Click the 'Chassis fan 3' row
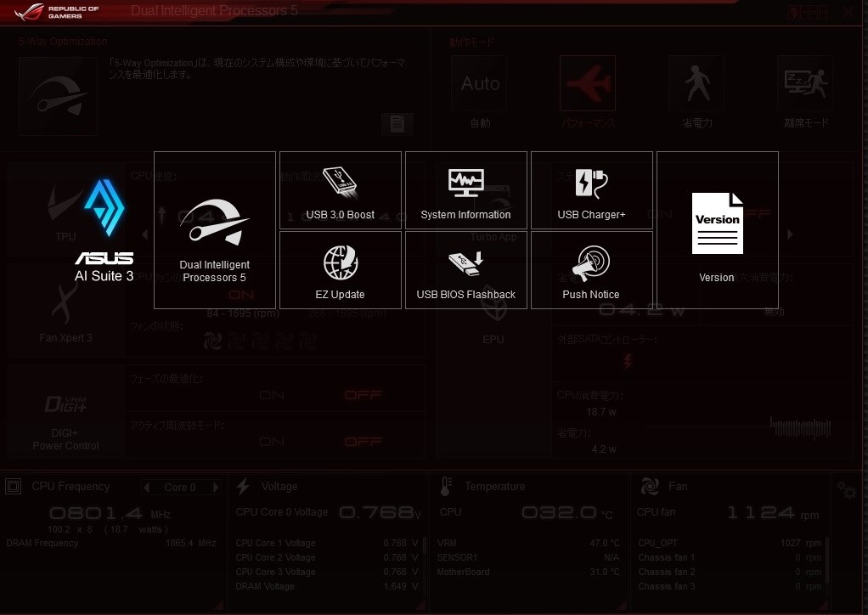Viewport: 868px width, 615px height. (730, 586)
